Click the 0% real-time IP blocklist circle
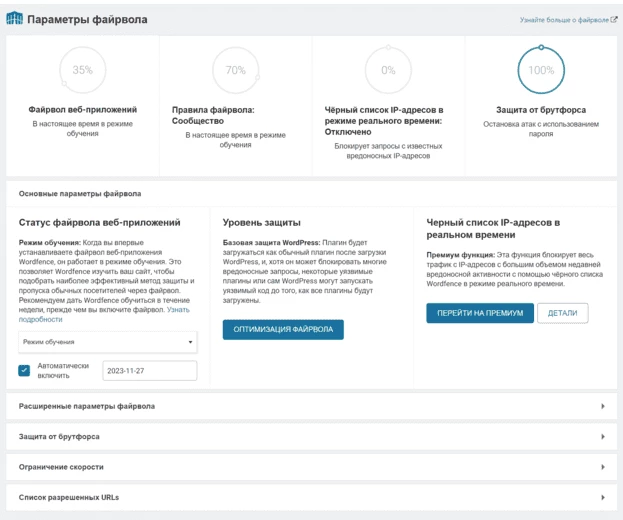This screenshot has height=520, width=623. coord(388,70)
